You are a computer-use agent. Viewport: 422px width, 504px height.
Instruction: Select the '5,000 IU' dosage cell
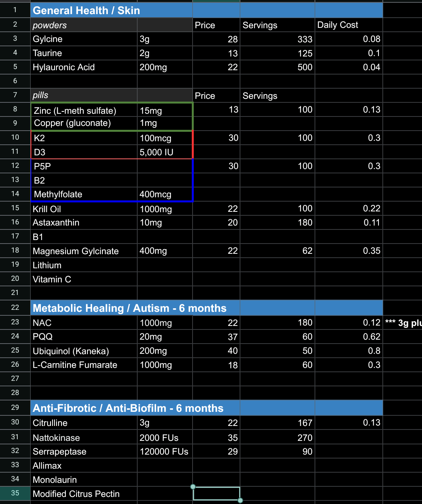click(165, 152)
